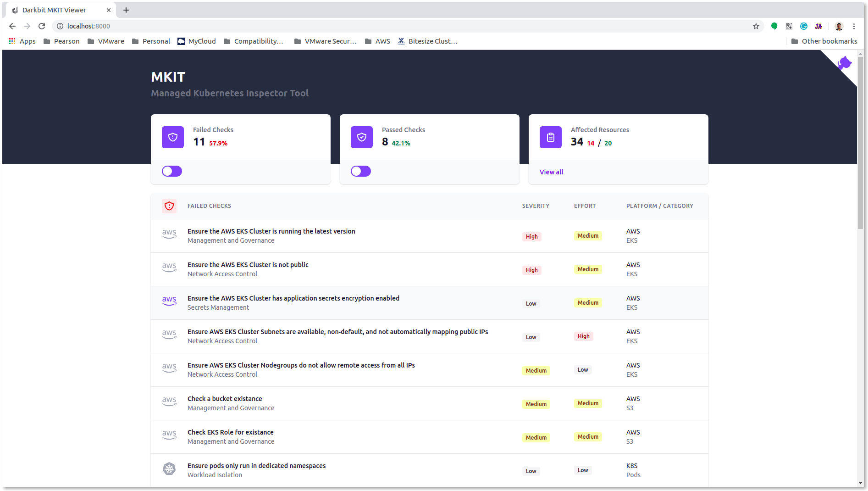Screen dimensions: 868x491
Task: Click the SEVERITY column header
Action: pyautogui.click(x=536, y=206)
